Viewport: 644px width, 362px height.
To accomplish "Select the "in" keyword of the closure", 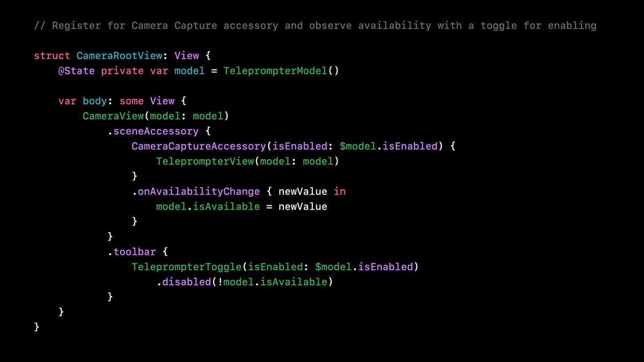I will [340, 191].
